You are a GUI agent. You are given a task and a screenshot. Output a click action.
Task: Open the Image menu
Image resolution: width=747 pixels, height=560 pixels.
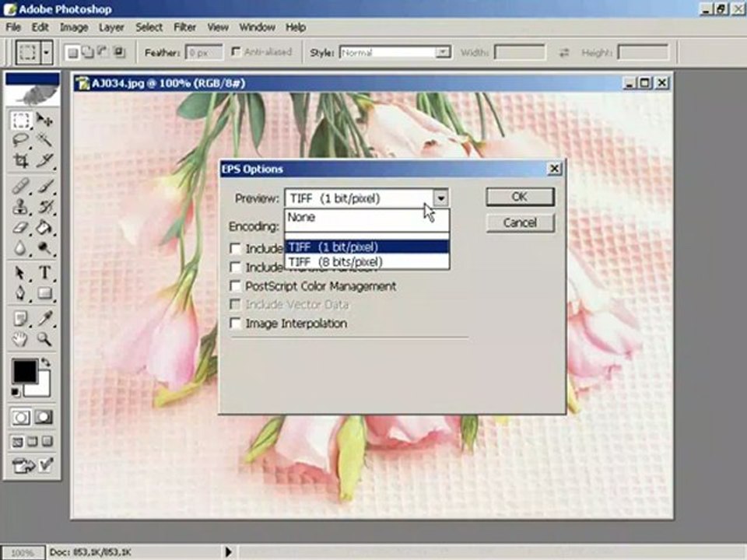pyautogui.click(x=74, y=27)
